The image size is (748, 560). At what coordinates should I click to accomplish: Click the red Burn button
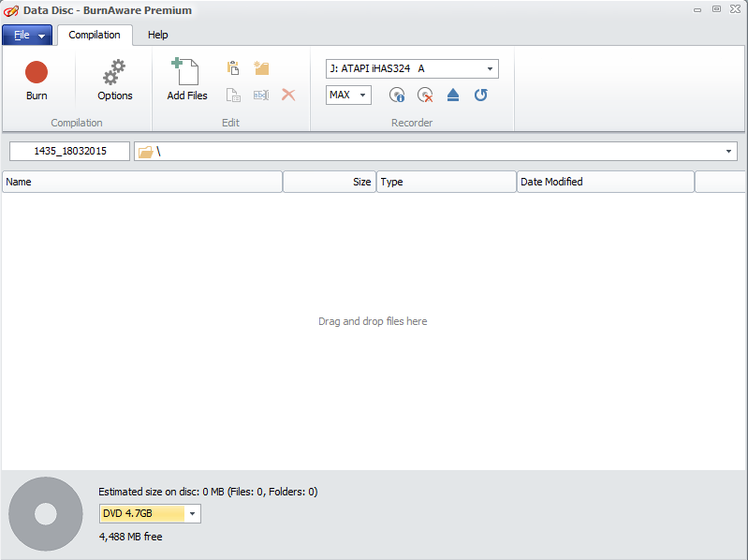(37, 81)
